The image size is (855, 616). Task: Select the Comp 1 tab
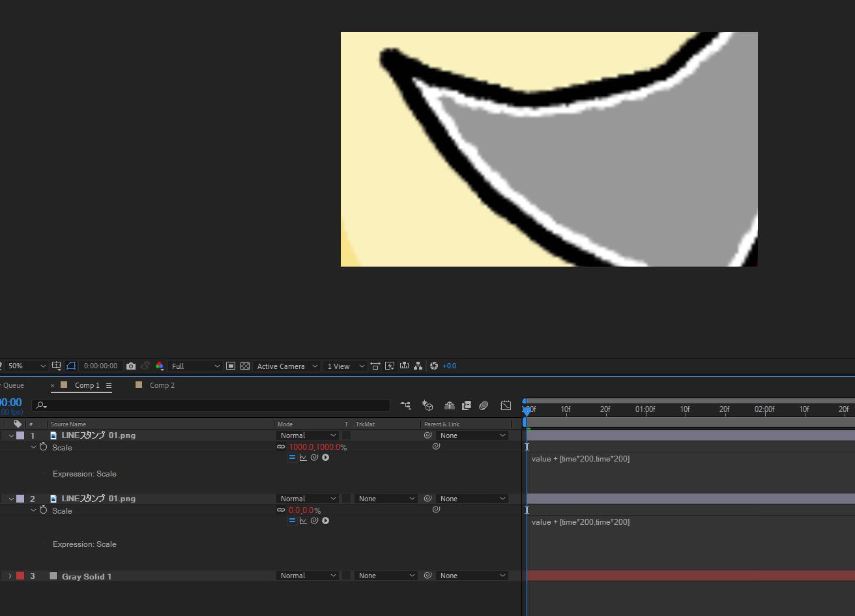[x=87, y=385]
